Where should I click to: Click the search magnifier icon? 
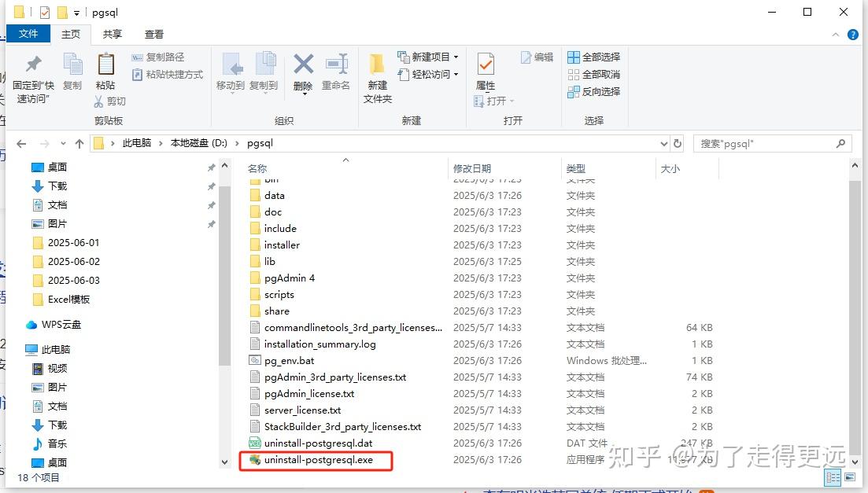click(841, 144)
